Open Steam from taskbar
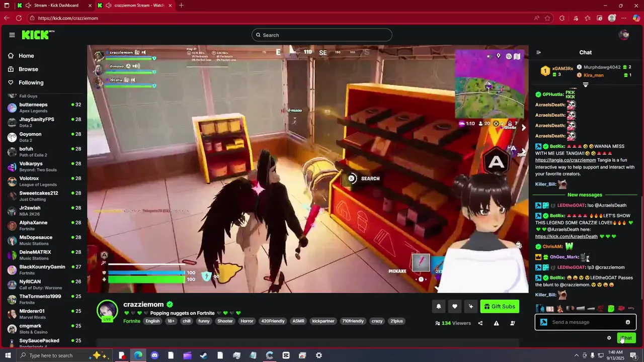The height and width of the screenshot is (362, 644). coord(204,355)
